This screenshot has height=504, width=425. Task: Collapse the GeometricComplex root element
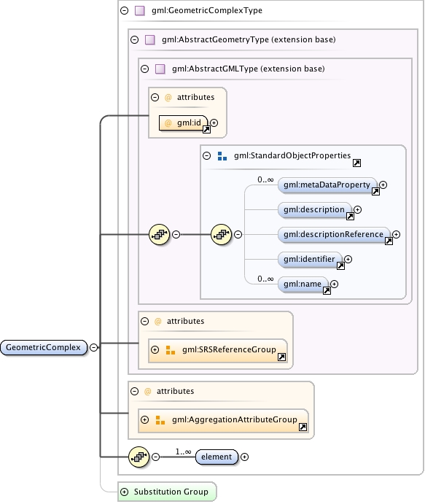click(x=93, y=347)
